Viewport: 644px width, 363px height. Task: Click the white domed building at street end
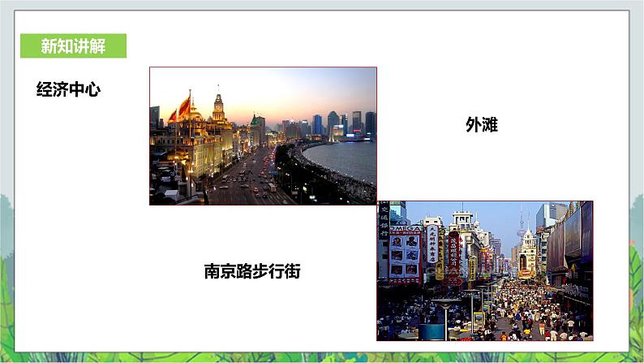[x=529, y=248]
